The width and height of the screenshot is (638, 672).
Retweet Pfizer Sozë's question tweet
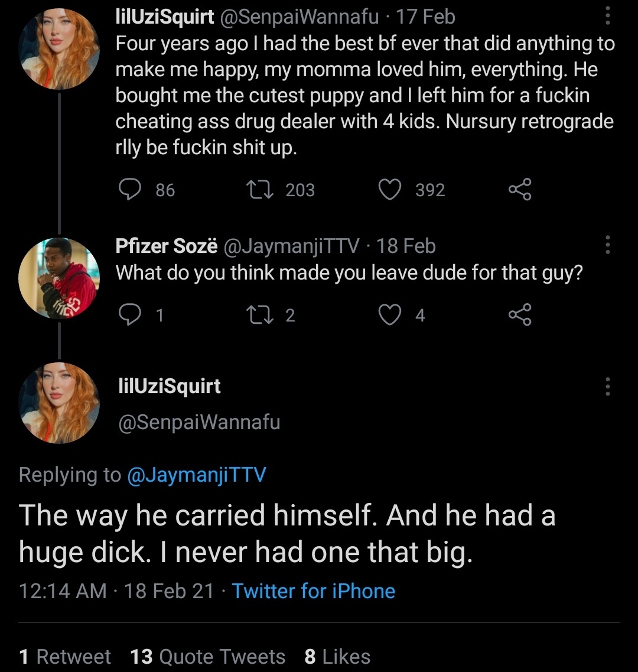[257, 316]
